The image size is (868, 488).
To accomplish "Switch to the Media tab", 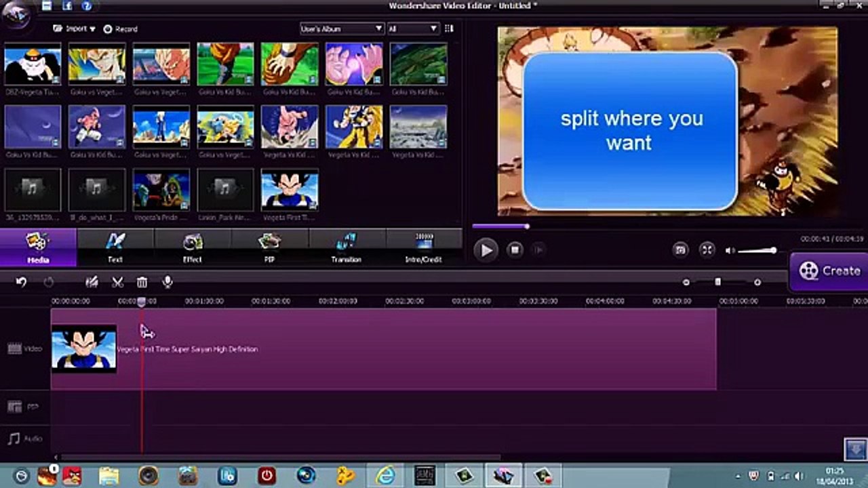I will coord(38,247).
